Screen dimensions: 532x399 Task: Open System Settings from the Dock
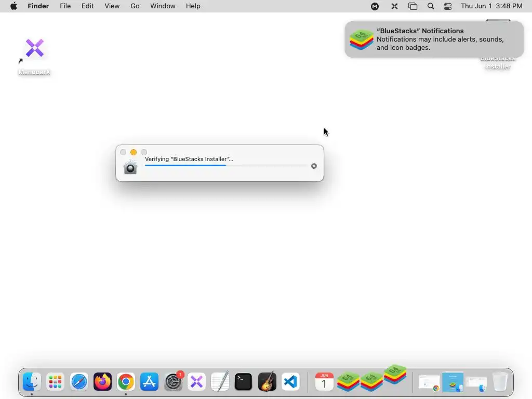[x=173, y=382]
